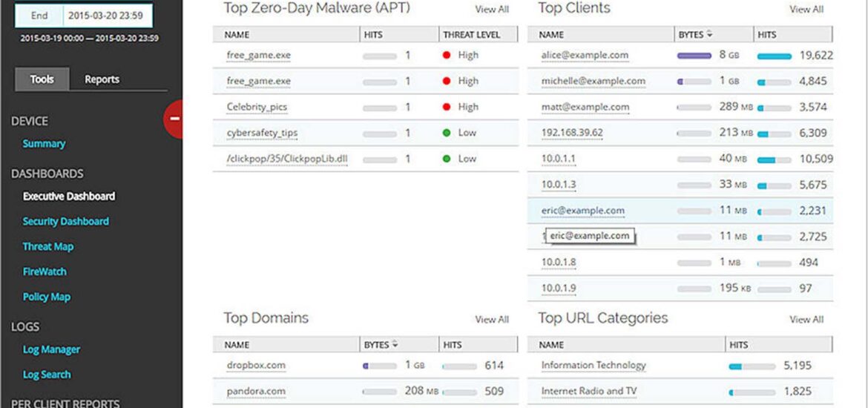Click the 289 MB value for matt@example.com
The image size is (868, 408).
(736, 107)
